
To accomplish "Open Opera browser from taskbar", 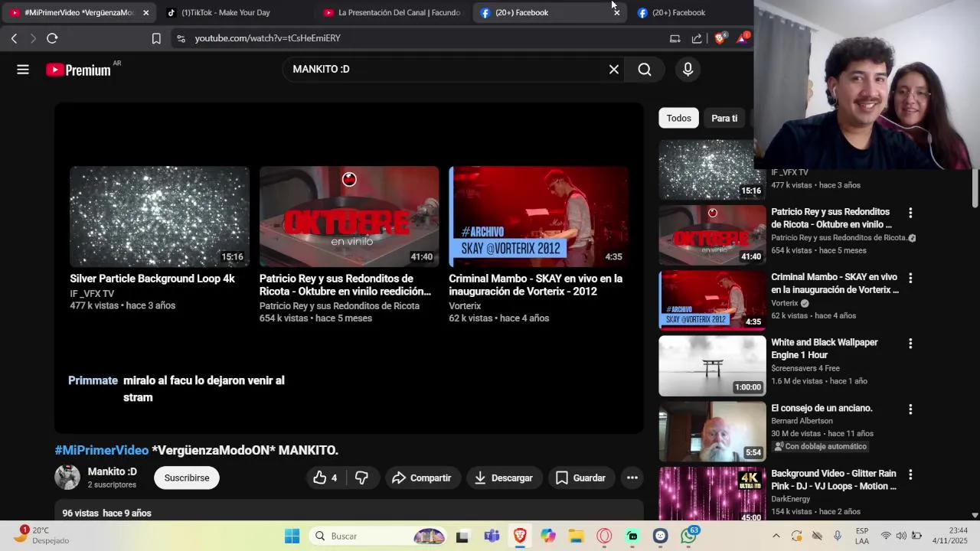I will pos(604,536).
